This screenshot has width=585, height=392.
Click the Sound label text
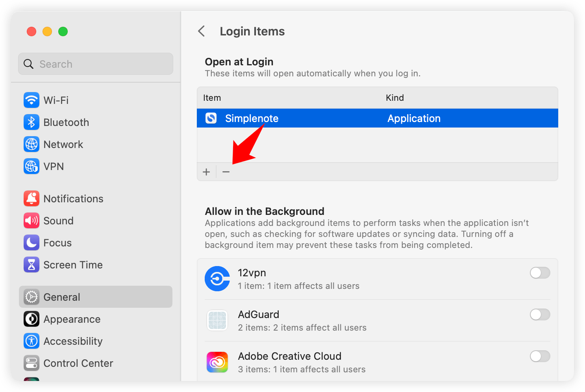58,221
